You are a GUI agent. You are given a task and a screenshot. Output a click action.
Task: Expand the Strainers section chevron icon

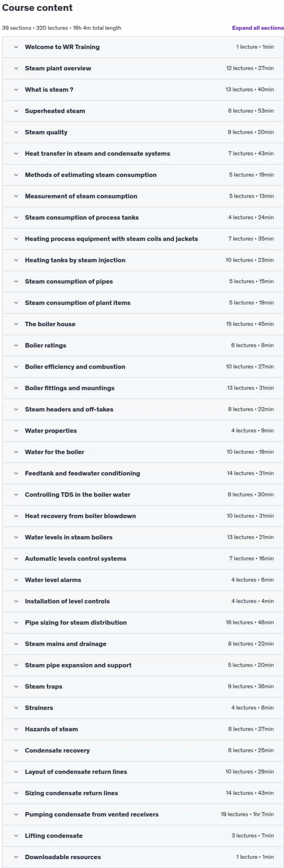click(x=16, y=708)
